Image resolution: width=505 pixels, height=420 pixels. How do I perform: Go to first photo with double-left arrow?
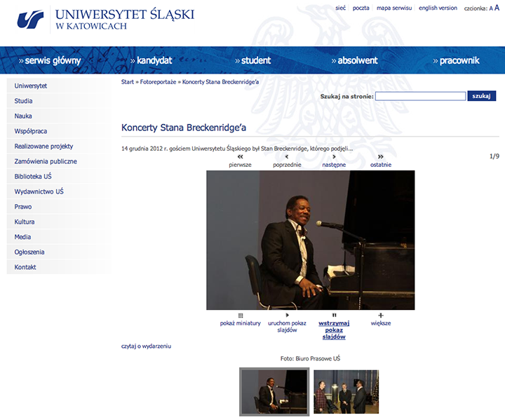coord(240,157)
